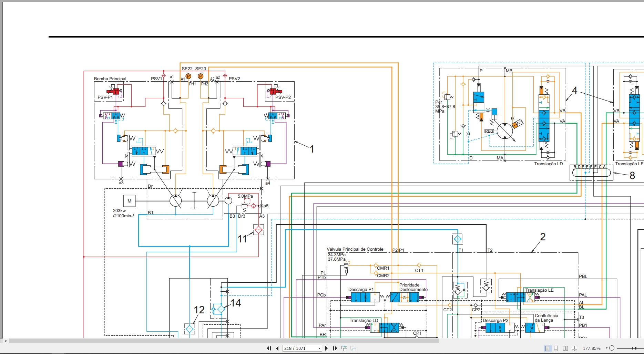644x354 pixels.
Task: Jump to the last page
Action: 335,348
